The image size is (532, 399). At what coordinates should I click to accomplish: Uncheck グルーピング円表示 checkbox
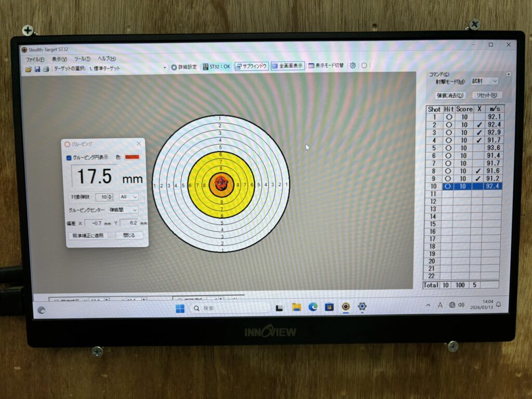tap(70, 158)
